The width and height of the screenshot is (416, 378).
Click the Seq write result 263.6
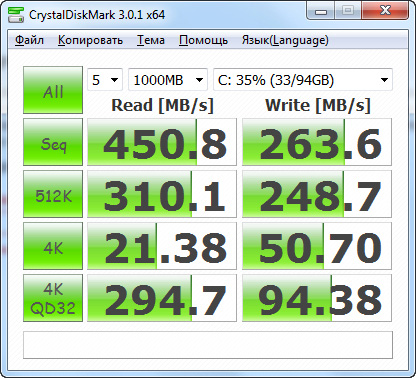[x=317, y=142]
